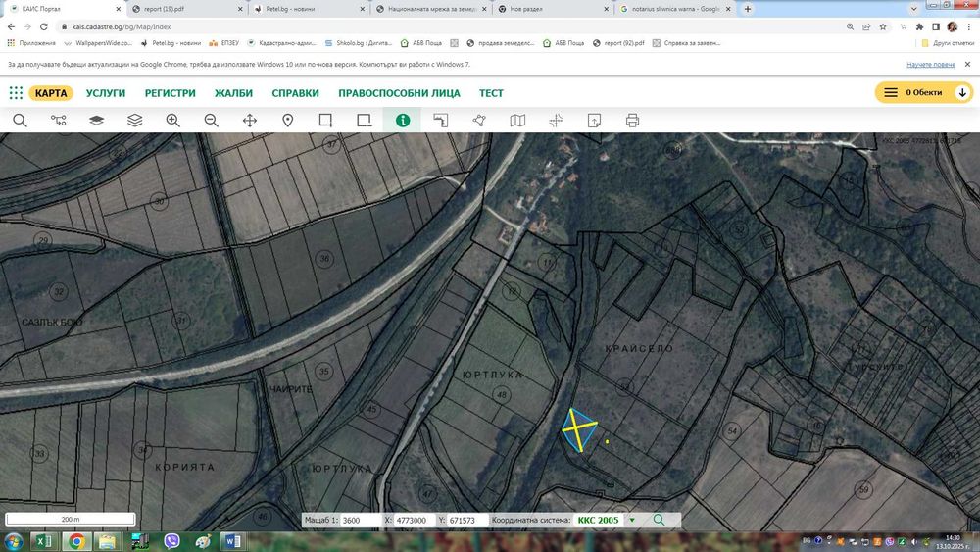Expand the КKC 2005 coordinate system dropdown
Viewport: 980px width, 552px height.
[x=631, y=520]
